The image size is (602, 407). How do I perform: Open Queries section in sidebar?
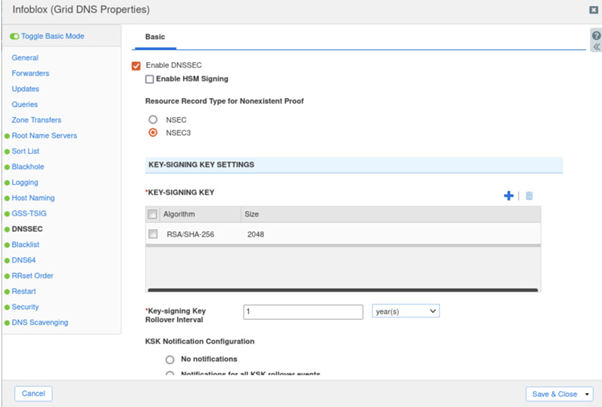click(25, 104)
